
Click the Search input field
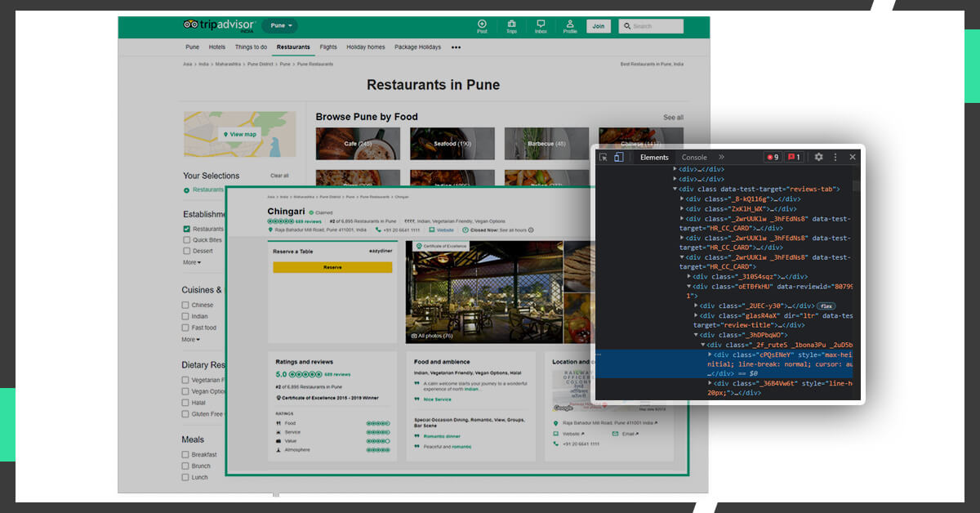point(651,25)
